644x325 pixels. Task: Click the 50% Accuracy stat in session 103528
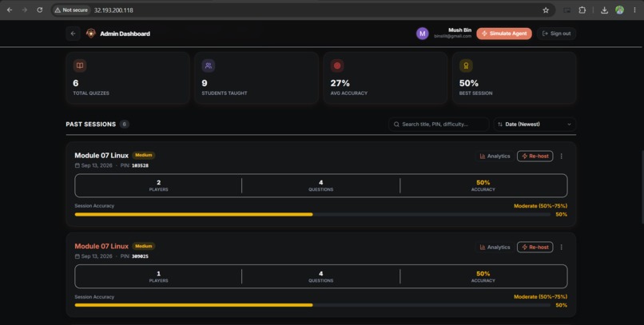click(483, 185)
